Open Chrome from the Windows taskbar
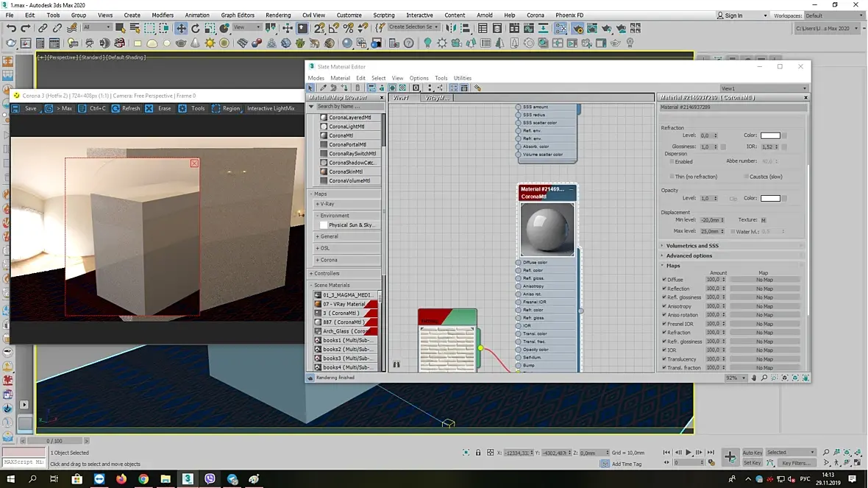This screenshot has height=488, width=868. pyautogui.click(x=143, y=479)
